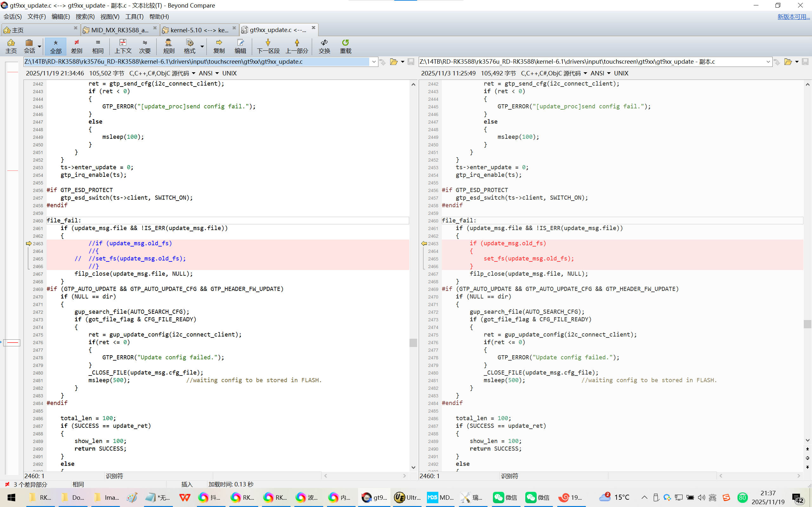Click the Home (主页) toolbar icon
This screenshot has width=812, height=507.
click(11, 46)
